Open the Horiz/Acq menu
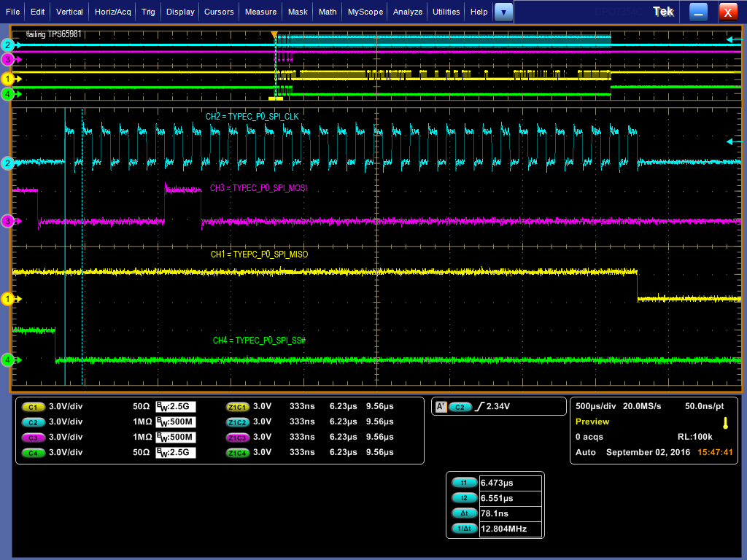This screenshot has width=747, height=560. click(x=113, y=12)
